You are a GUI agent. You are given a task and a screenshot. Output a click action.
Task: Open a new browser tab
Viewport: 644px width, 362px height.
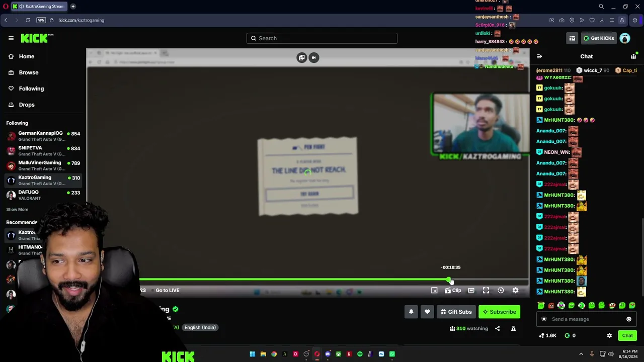73,7
